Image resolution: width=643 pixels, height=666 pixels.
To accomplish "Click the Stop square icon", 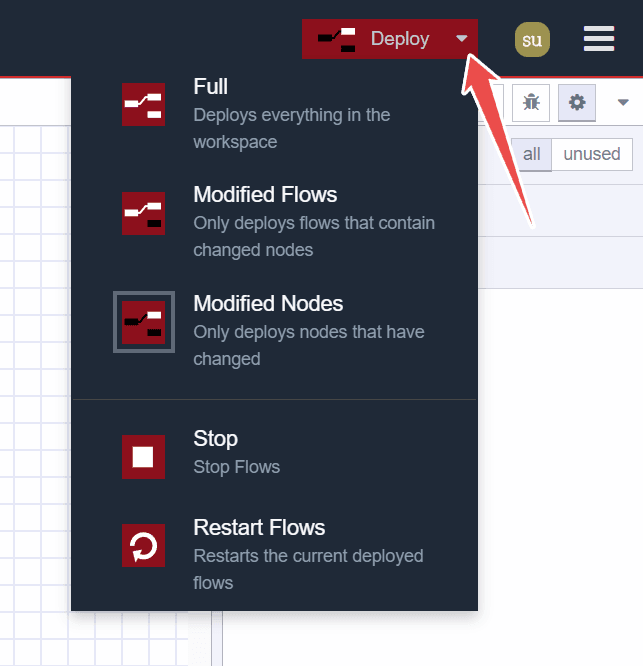I will (143, 457).
